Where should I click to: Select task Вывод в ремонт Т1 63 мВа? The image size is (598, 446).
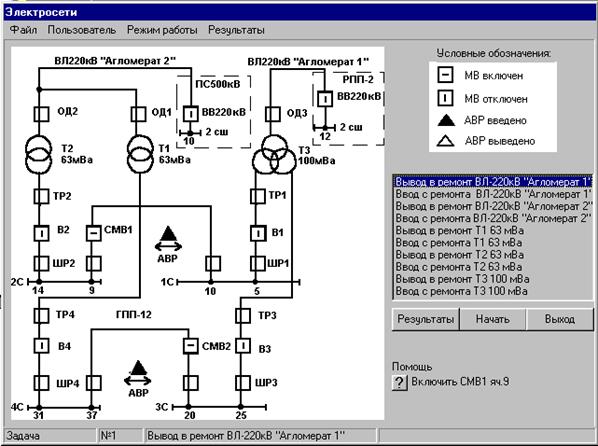click(493, 230)
